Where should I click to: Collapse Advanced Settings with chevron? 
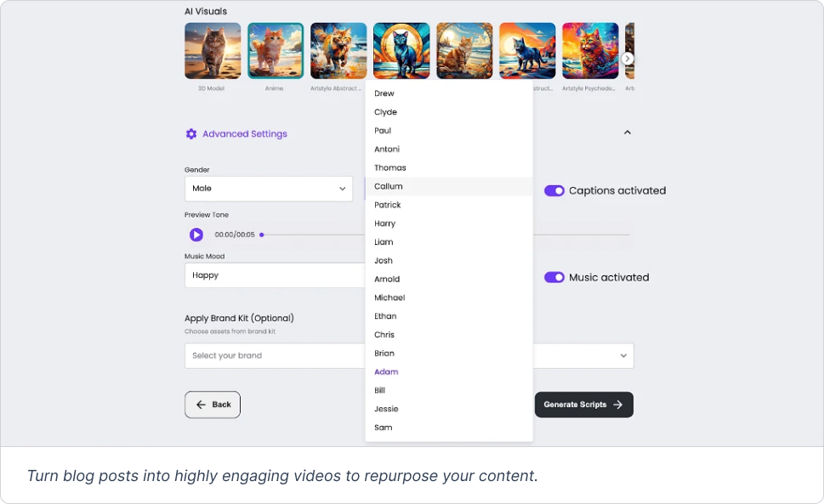[x=628, y=133]
